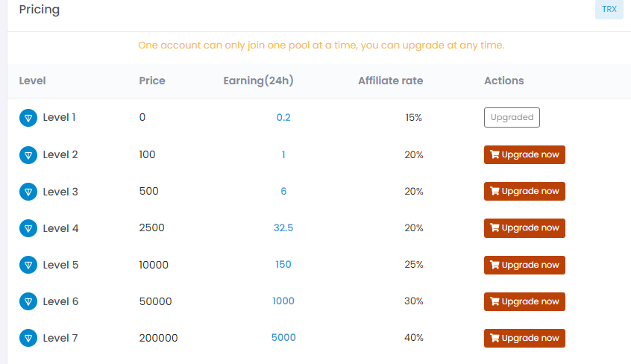Click the Level 6 earning value 1000

283,301
